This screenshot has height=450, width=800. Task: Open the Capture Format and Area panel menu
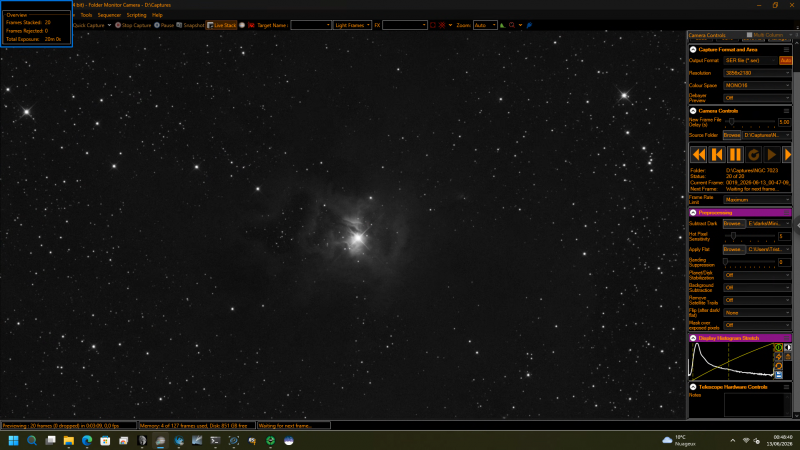(786, 49)
